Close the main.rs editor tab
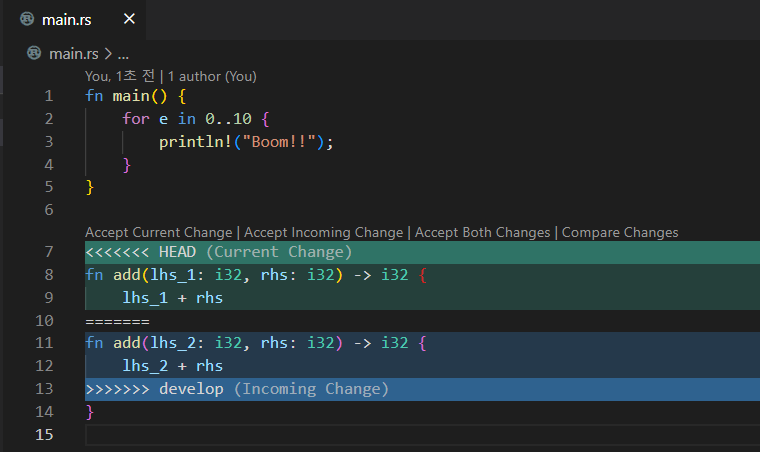This screenshot has height=452, width=760. pyautogui.click(x=128, y=20)
